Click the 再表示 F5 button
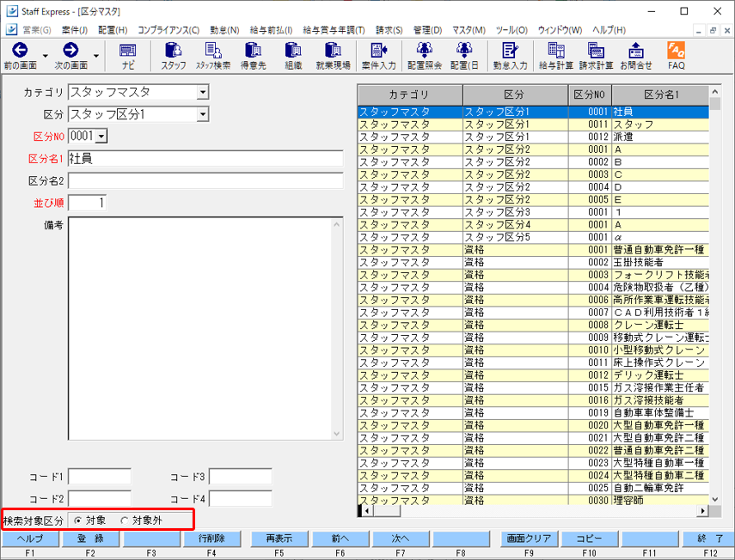 (279, 539)
